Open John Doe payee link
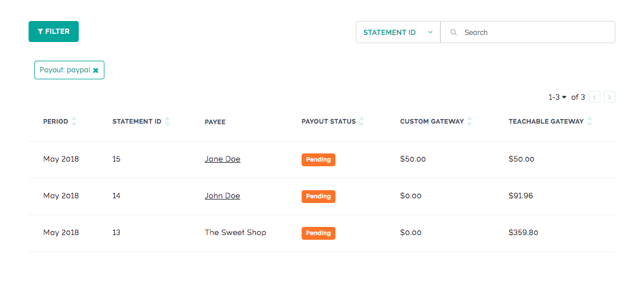Viewport: 644px width, 287px height. click(222, 196)
